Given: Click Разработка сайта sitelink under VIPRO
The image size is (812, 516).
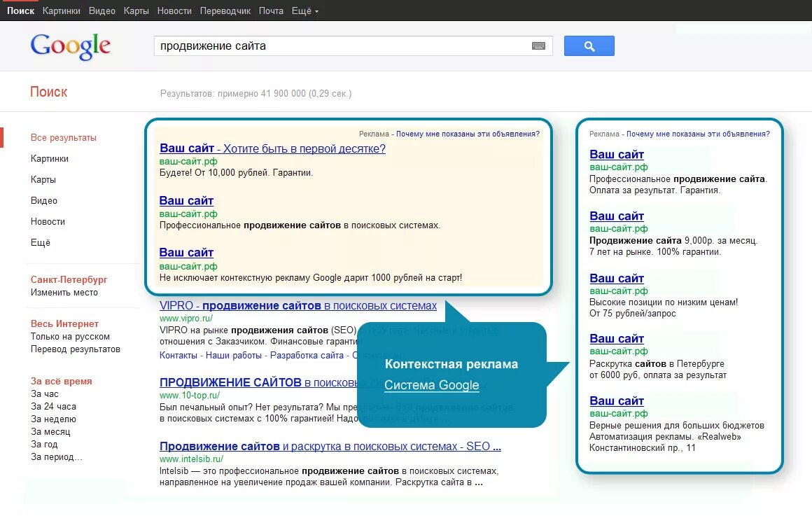Looking at the screenshot, I should 307,356.
